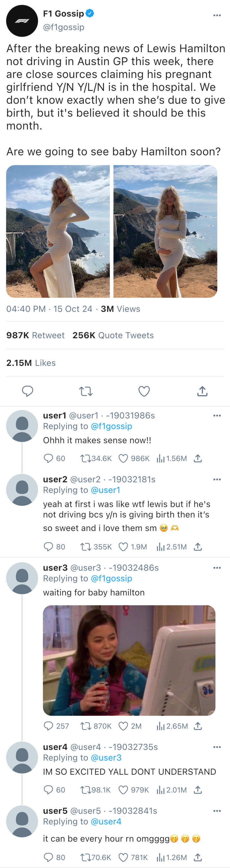The height and width of the screenshot is (868, 230).
Task: Share the main F1 Gossip tweet
Action: 202,391
